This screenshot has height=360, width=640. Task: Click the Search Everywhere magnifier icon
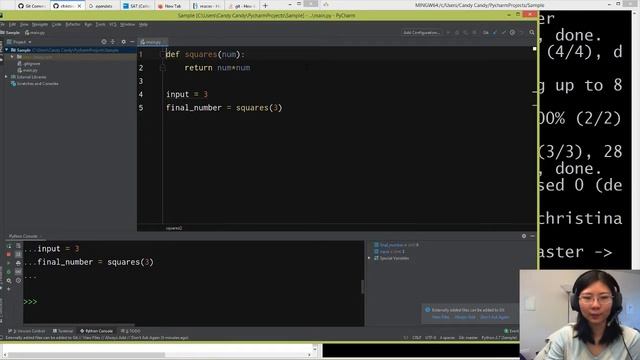(x=532, y=32)
